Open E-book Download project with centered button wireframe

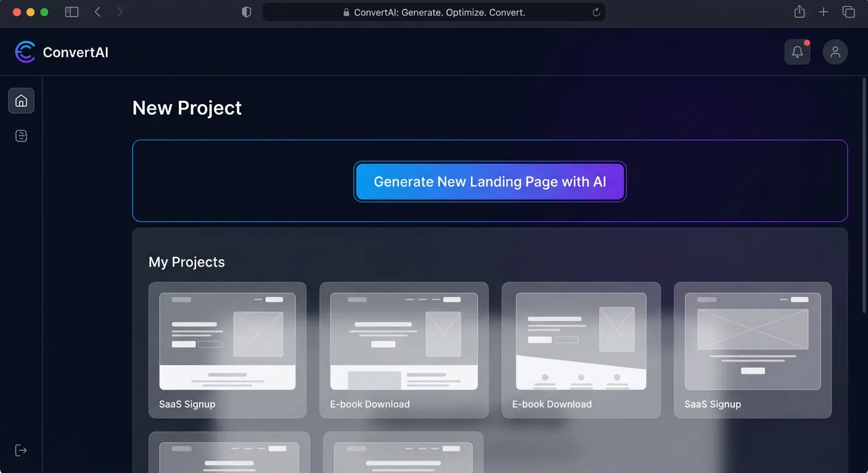point(404,350)
